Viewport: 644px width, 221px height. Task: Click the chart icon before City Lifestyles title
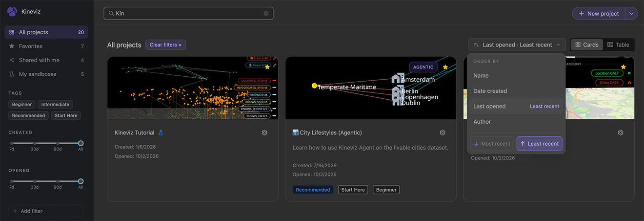295,133
